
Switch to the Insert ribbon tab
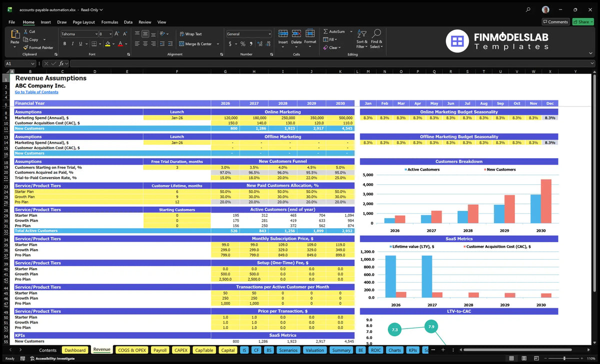[45, 22]
